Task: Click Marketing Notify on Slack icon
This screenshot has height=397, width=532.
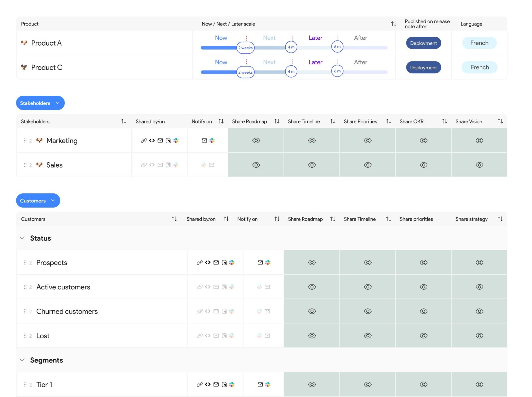Action: tap(212, 140)
